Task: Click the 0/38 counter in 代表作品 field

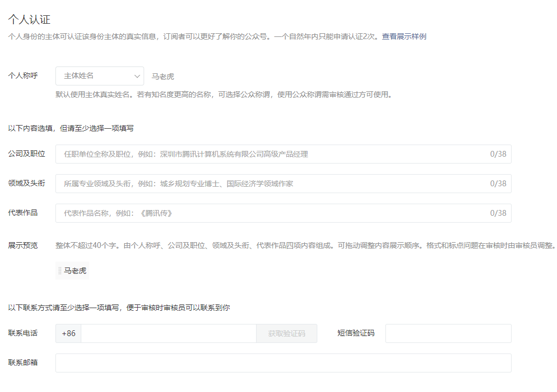Action: click(498, 213)
